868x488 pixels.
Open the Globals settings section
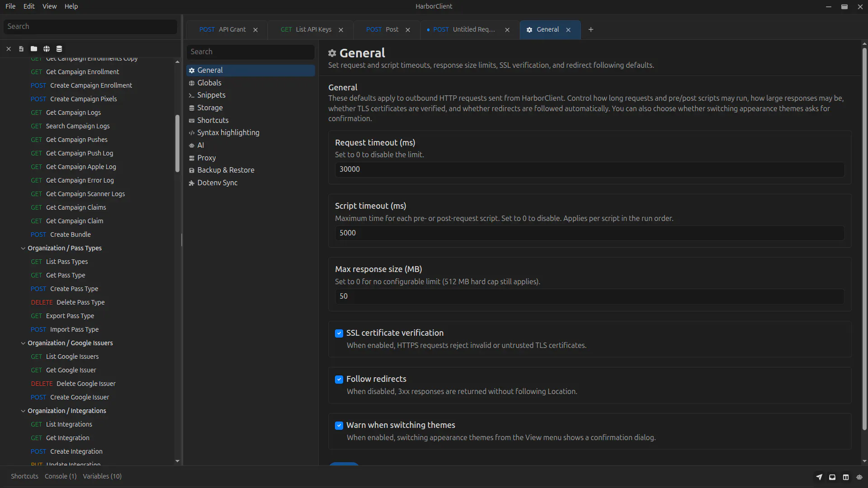[x=250, y=83]
